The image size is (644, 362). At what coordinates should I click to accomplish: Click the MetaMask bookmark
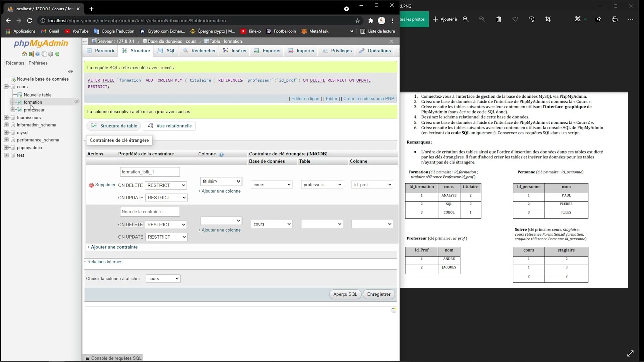pyautogui.click(x=315, y=31)
